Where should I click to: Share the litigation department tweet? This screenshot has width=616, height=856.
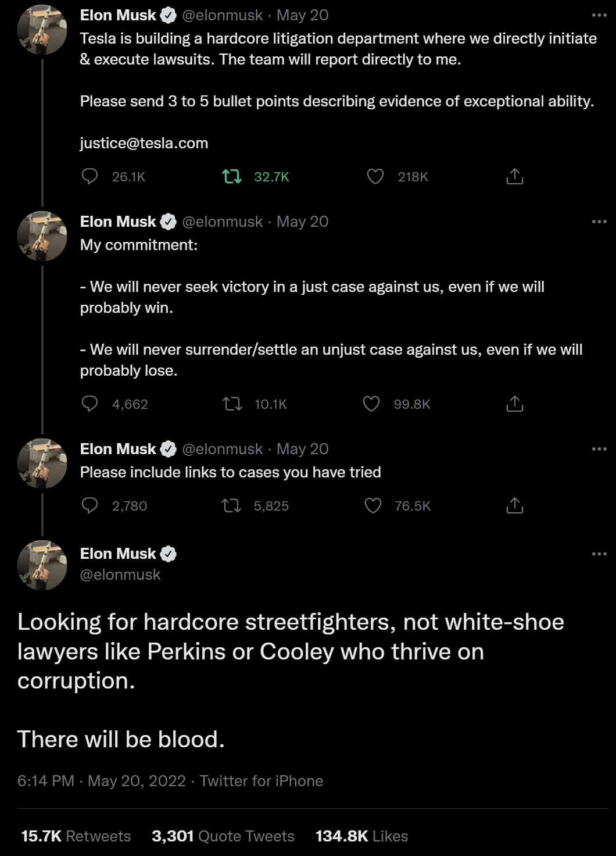[515, 176]
